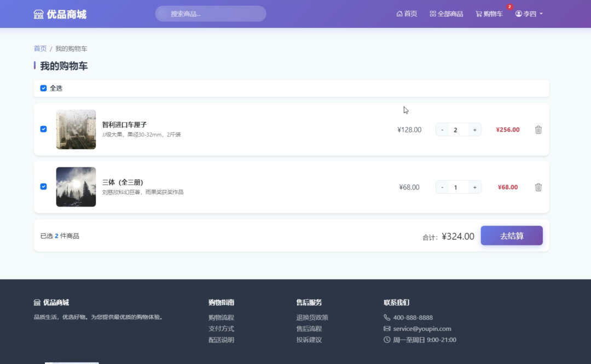Click the search magnifier icon in search box
The height and width of the screenshot is (364, 591).
pos(163,14)
